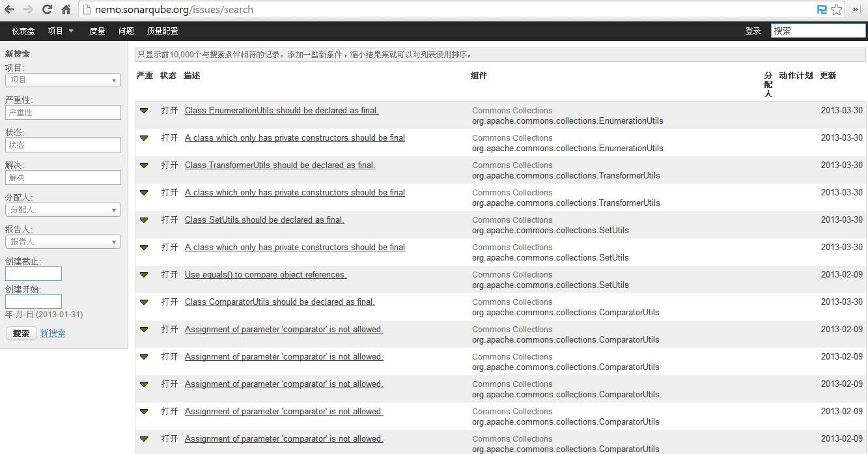Viewport: 868px width, 454px height.
Task: Open 'Class SetUtils should be declared as final' issue
Action: click(x=264, y=220)
